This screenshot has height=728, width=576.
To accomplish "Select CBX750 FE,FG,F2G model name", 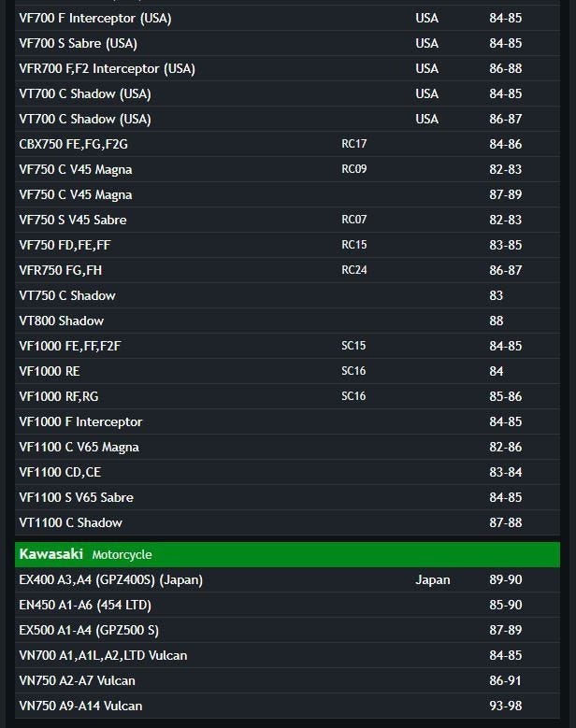I will coord(73,145).
